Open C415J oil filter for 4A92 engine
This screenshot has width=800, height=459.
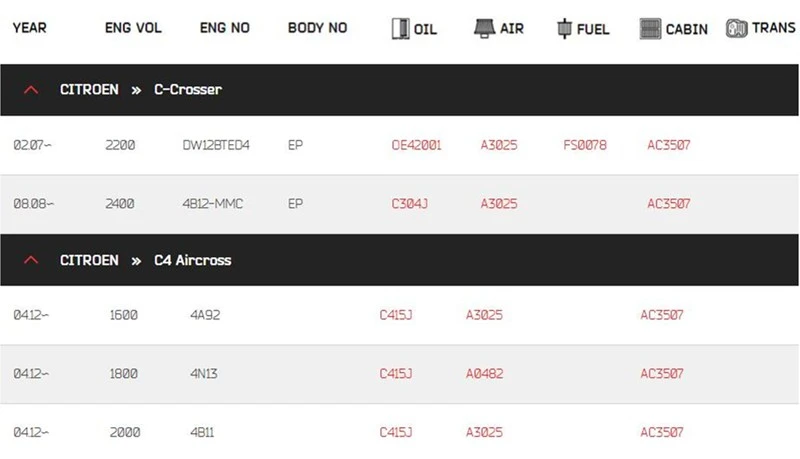[396, 315]
